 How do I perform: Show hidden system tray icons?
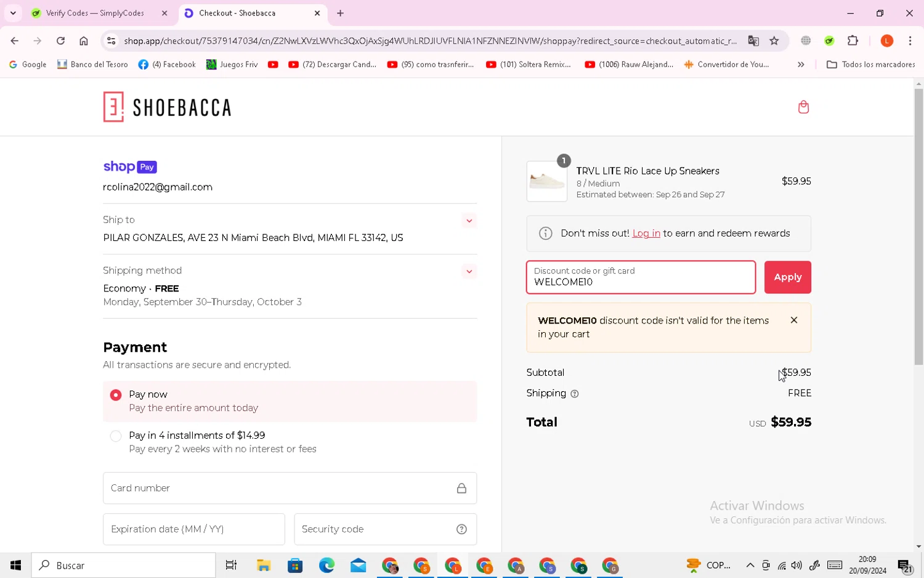(x=750, y=565)
